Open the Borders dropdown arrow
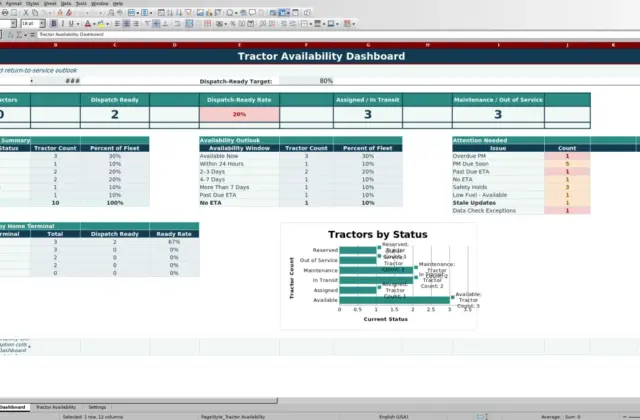 pyautogui.click(x=311, y=24)
